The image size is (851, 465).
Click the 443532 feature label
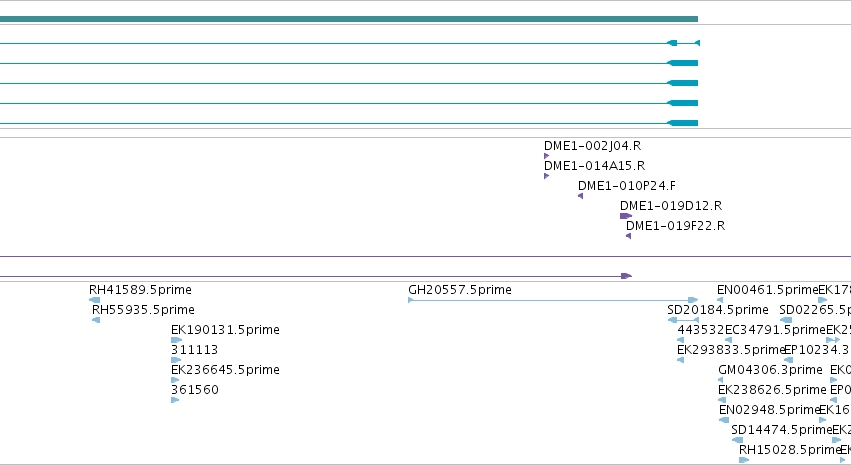point(701,330)
